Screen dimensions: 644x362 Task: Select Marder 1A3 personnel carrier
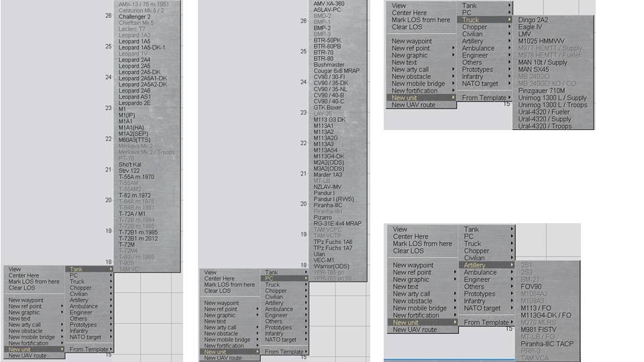tap(328, 174)
